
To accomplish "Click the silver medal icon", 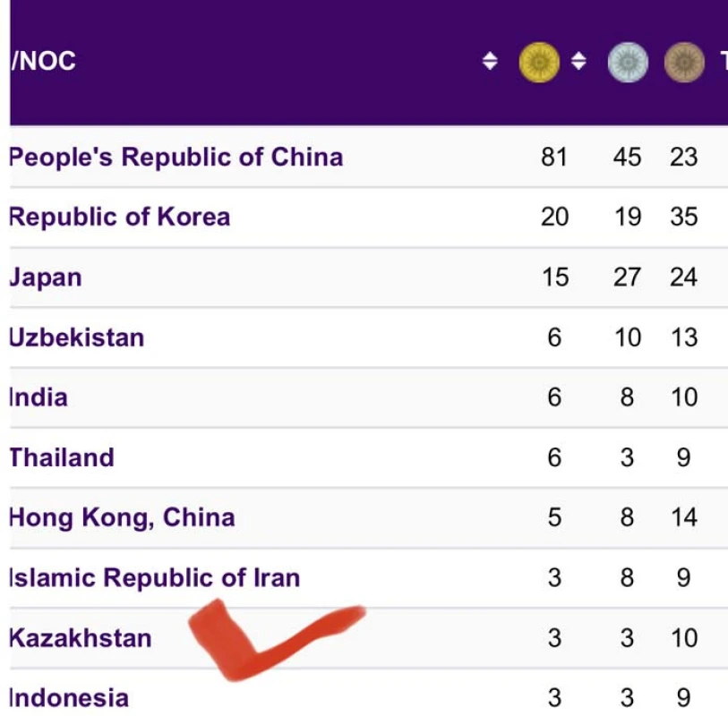I will coord(627,62).
